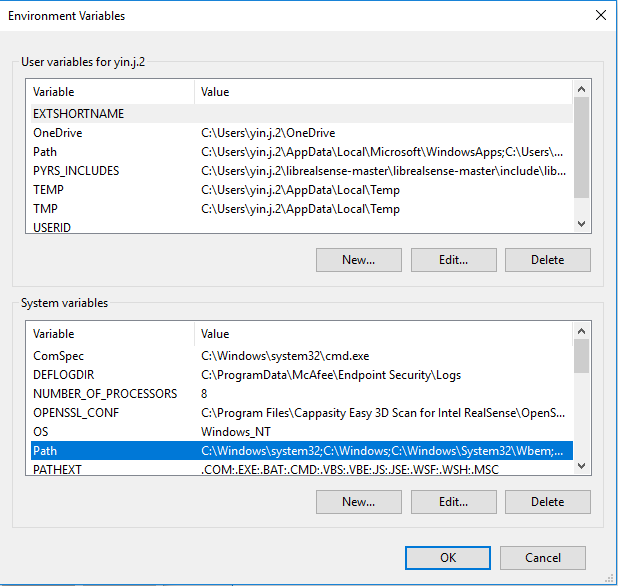Viewport: 618px width, 586px height.
Task: Click the cmd.exe path value
Action: [285, 356]
